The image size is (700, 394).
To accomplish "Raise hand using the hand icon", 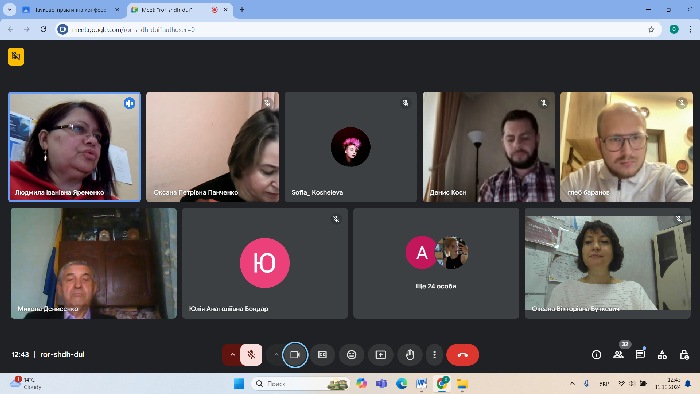I will [x=410, y=355].
